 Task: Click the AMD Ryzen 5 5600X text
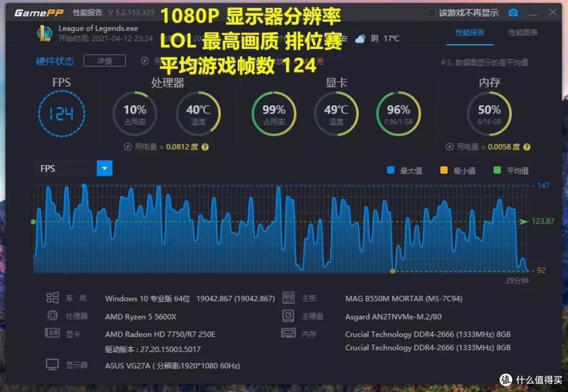pos(140,317)
